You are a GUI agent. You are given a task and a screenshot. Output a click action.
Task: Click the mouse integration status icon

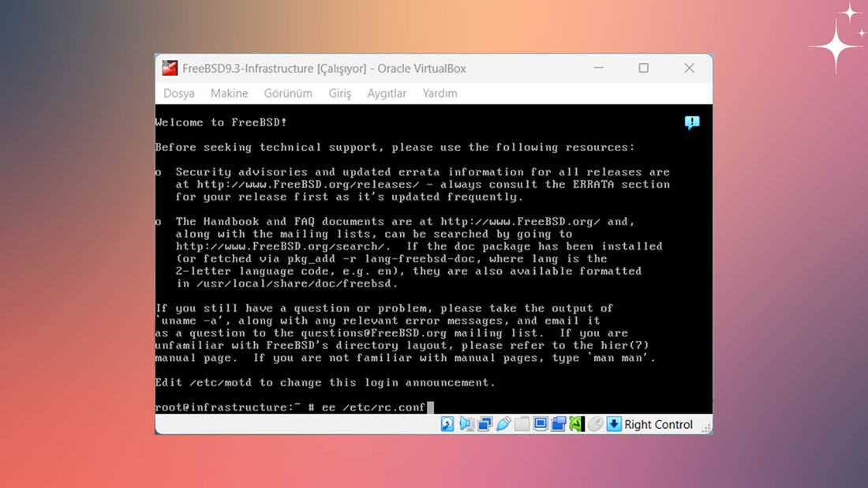[595, 424]
